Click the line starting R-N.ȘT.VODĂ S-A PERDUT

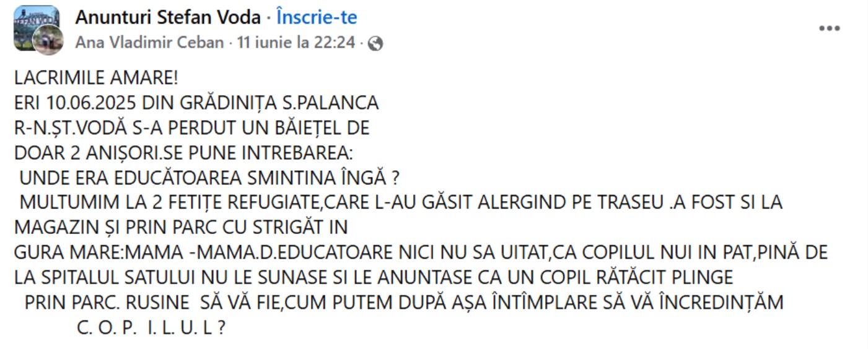pos(191,128)
